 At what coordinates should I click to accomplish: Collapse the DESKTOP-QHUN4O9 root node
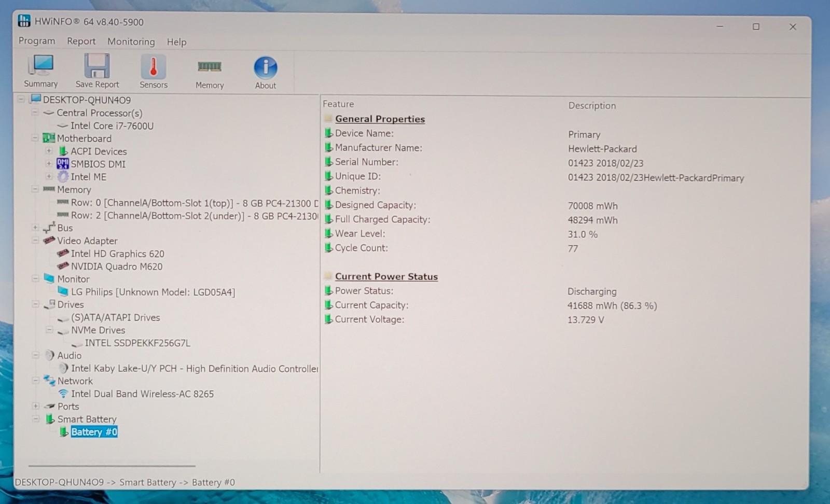(21, 99)
